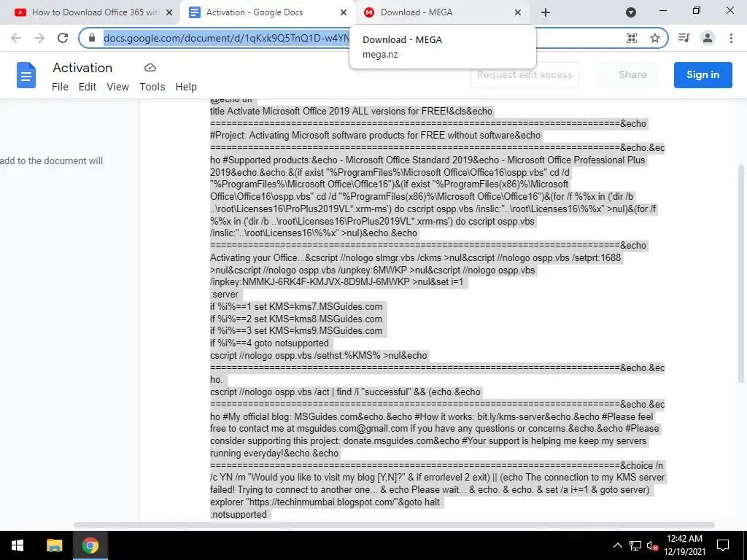Open Chrome three-dot menu
747x560 pixels.
click(x=731, y=38)
